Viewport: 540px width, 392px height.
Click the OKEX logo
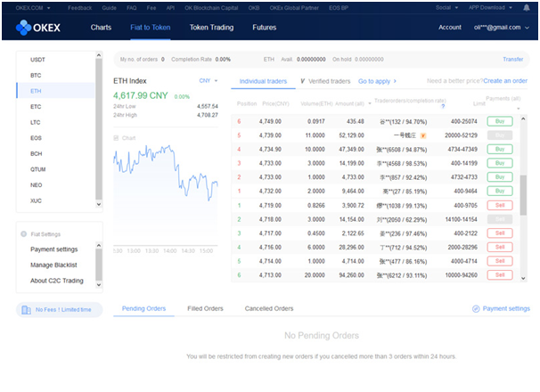tap(38, 28)
